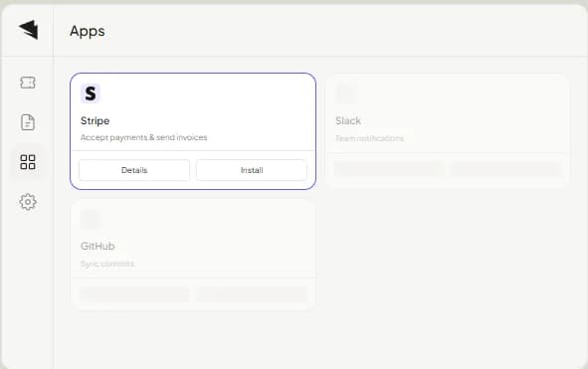Click the paper-plane logo icon
The height and width of the screenshot is (369, 588).
(29, 30)
